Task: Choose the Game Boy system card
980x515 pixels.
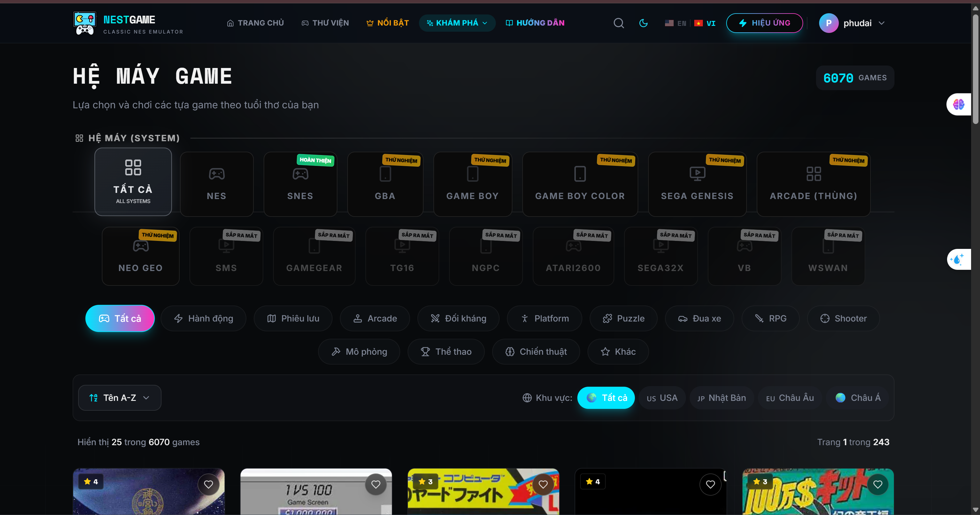Action: pos(472,184)
